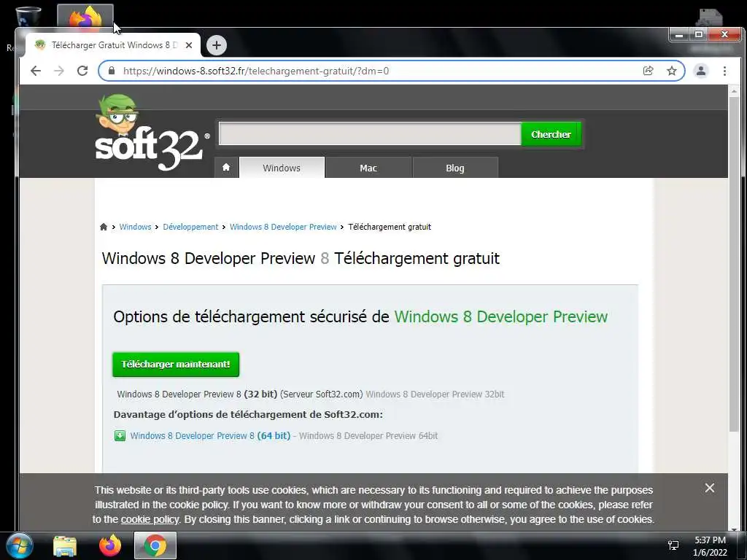
Task: Open the Blog tab
Action: pyautogui.click(x=455, y=168)
